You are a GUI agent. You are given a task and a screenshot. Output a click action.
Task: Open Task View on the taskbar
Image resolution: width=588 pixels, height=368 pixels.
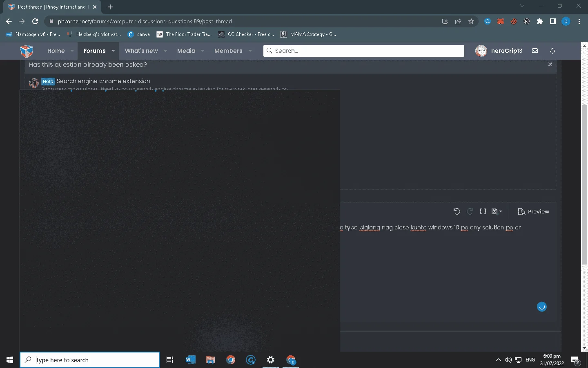(170, 360)
